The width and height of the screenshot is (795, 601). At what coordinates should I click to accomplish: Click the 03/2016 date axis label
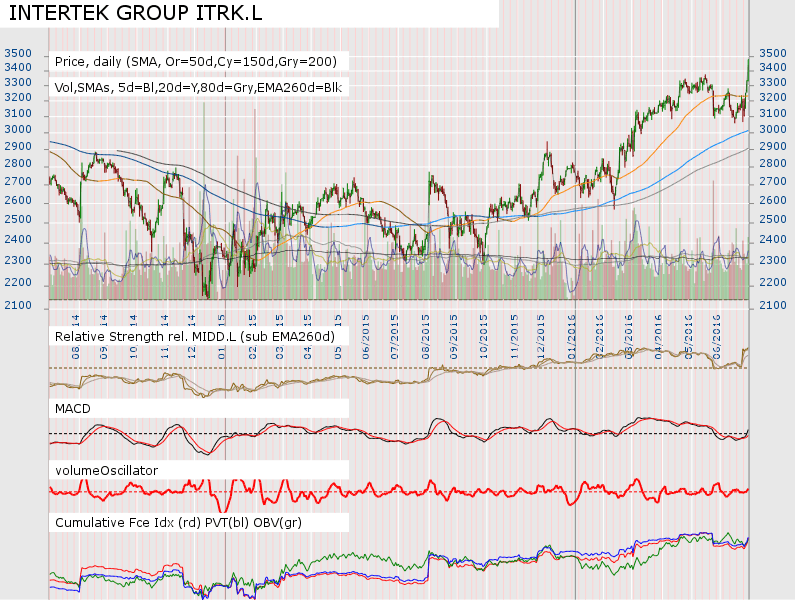(x=629, y=337)
